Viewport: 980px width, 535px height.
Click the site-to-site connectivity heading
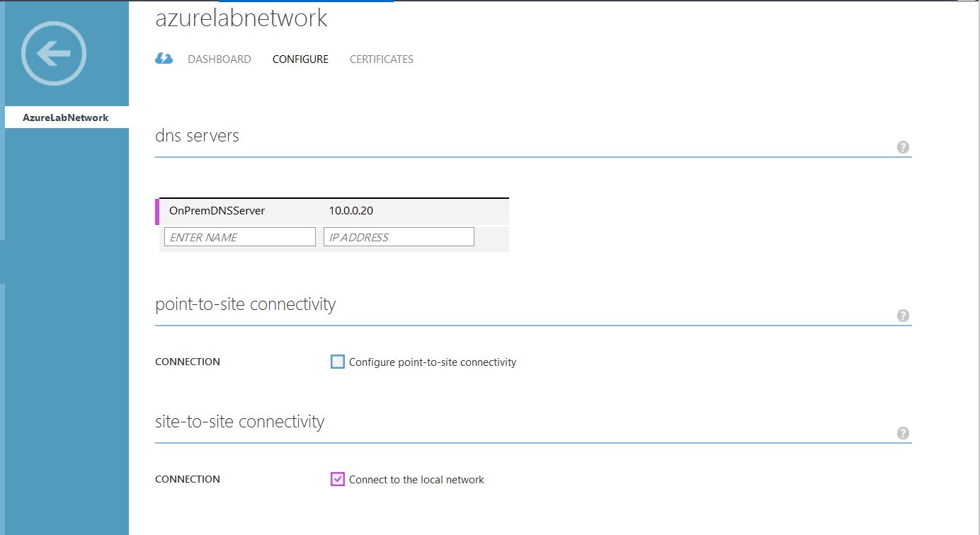point(239,422)
